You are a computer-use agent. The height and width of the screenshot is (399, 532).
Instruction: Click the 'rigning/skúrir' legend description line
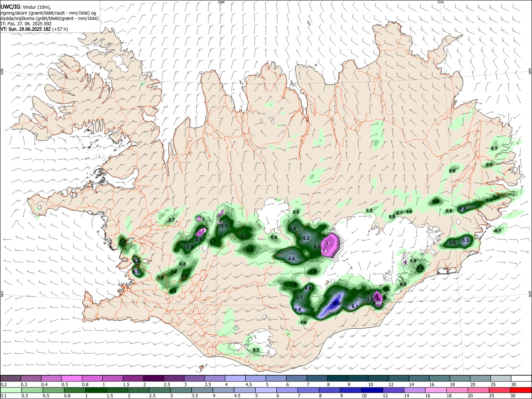pyautogui.click(x=48, y=12)
